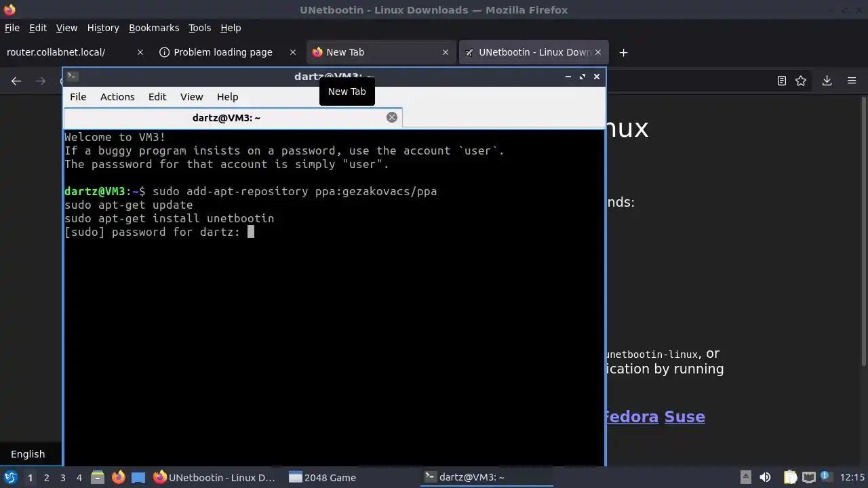The height and width of the screenshot is (488, 868).
Task: Expand the hidden system tray icons arrow
Action: (x=745, y=476)
